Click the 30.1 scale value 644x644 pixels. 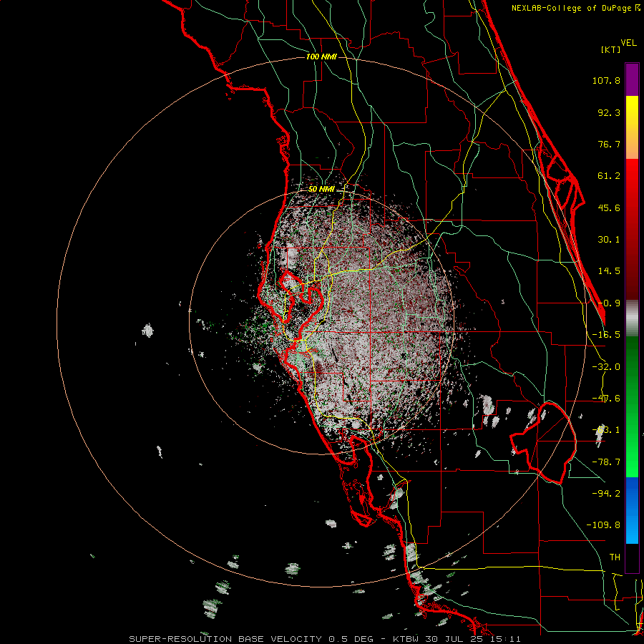pos(609,240)
